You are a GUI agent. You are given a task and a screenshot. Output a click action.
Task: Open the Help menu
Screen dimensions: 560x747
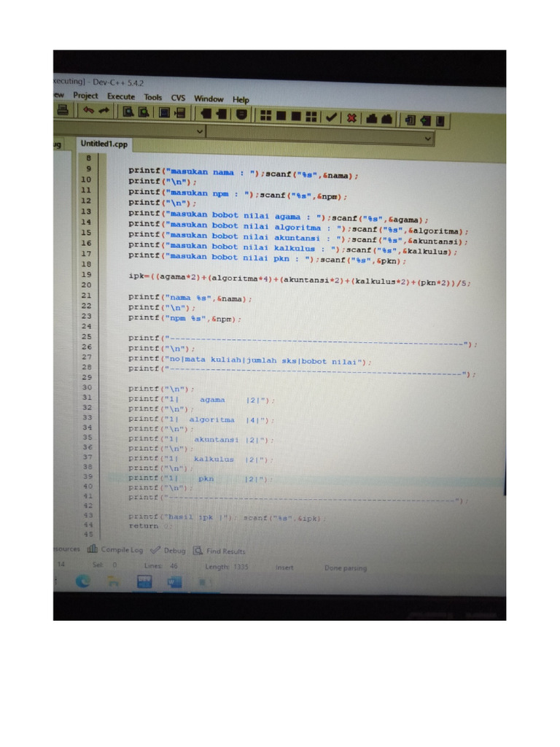(x=241, y=99)
